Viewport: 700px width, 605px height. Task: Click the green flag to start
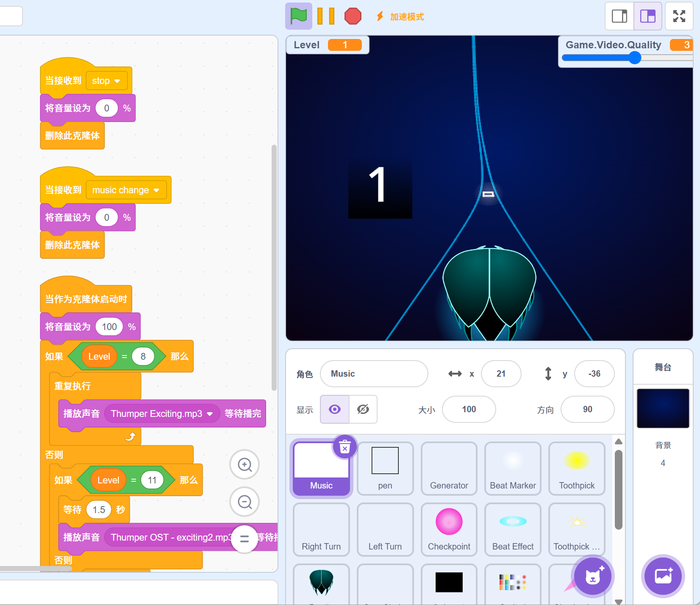click(299, 17)
